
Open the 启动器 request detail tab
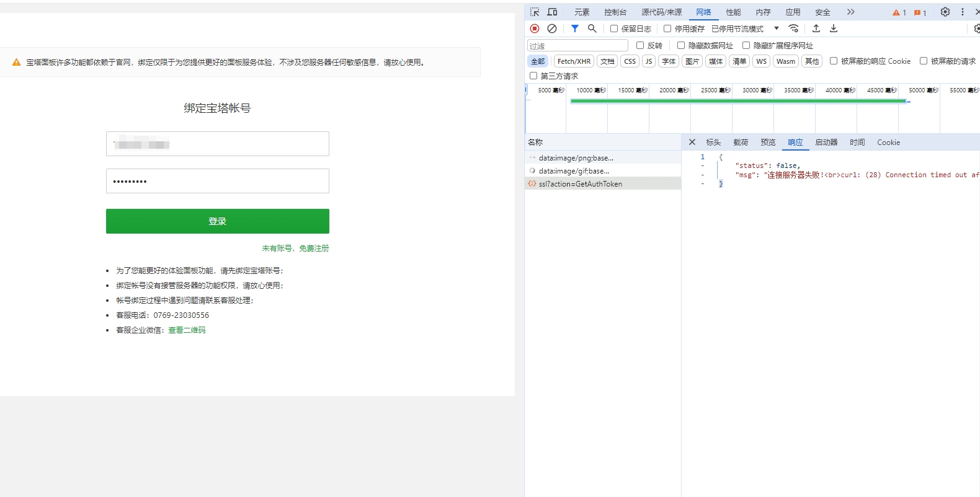[826, 142]
